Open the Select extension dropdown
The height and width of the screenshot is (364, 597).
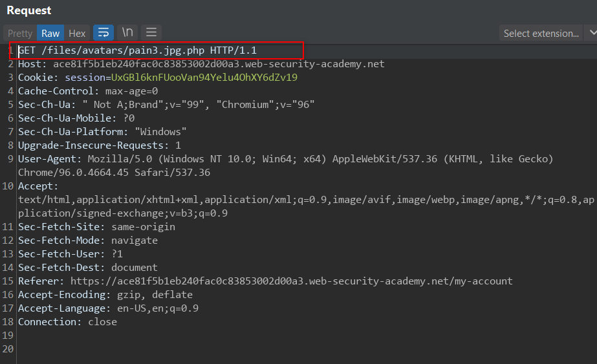pyautogui.click(x=541, y=34)
